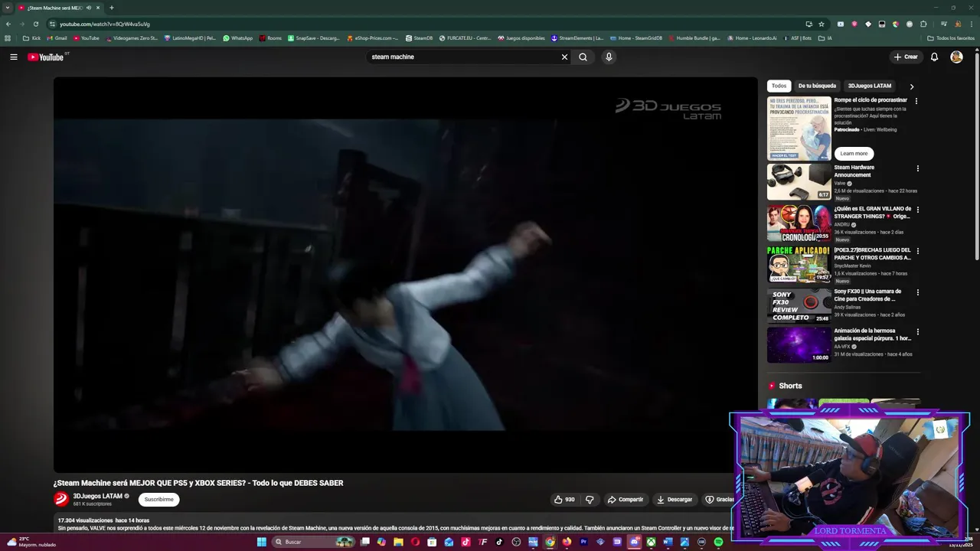The width and height of the screenshot is (980, 551).
Task: Open options for the sponsored procrastination ad
Action: [x=916, y=101]
